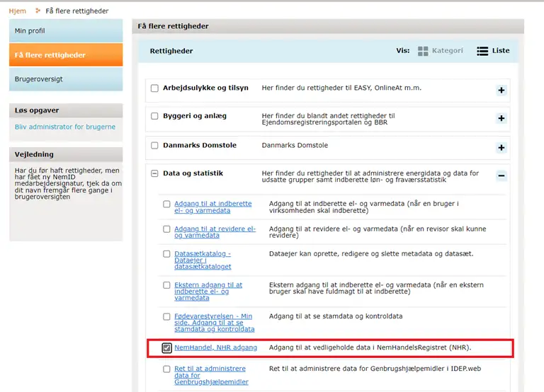
Task: Collapse Data og statistik minus button
Action: (501, 176)
